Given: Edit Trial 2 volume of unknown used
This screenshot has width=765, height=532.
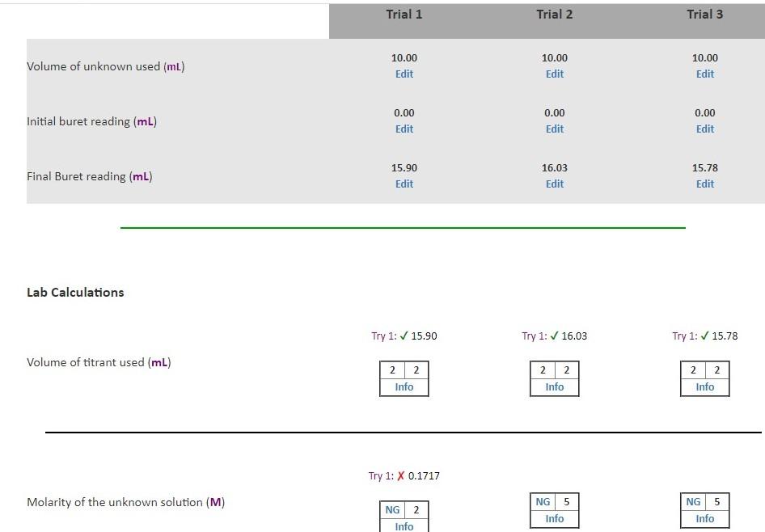Looking at the screenshot, I should click(x=554, y=74).
